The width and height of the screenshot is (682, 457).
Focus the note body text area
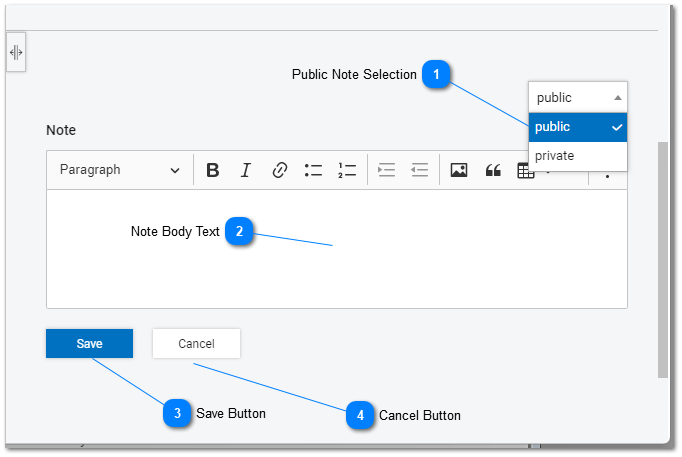pyautogui.click(x=337, y=249)
